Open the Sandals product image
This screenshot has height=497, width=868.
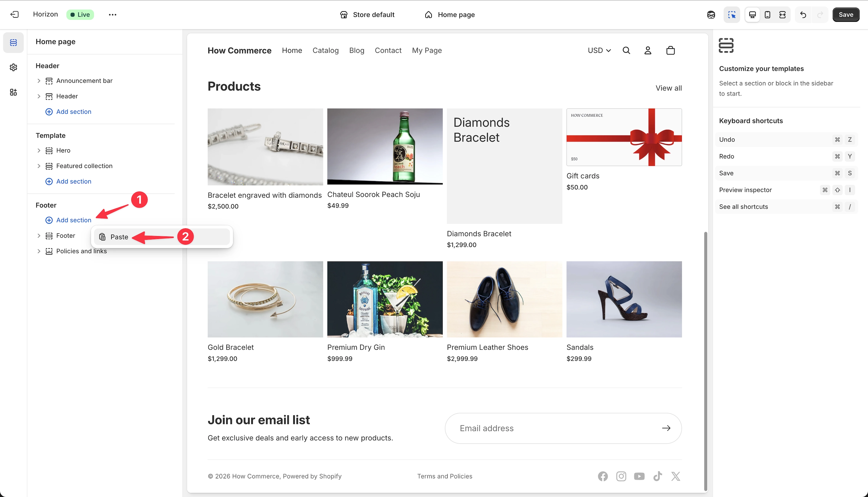pyautogui.click(x=624, y=299)
